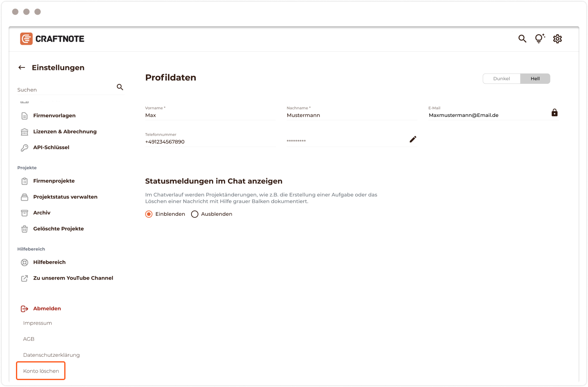
Task: Click the Vorname field containing Max
Action: click(210, 112)
